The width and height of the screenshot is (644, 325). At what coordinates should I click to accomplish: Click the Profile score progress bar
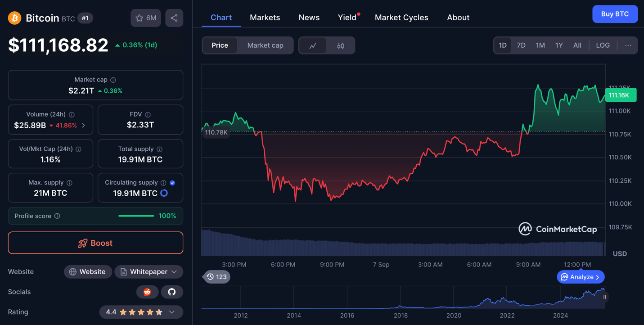pos(136,216)
